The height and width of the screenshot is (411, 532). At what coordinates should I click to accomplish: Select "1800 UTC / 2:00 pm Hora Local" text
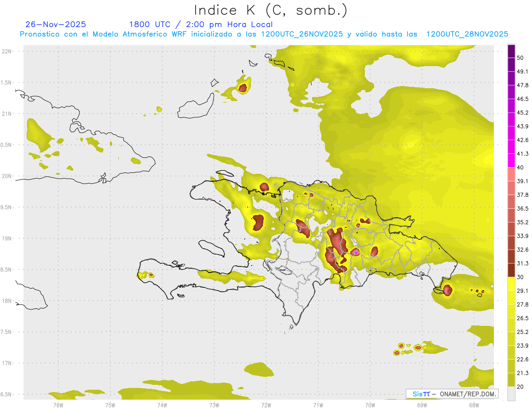[x=201, y=24]
